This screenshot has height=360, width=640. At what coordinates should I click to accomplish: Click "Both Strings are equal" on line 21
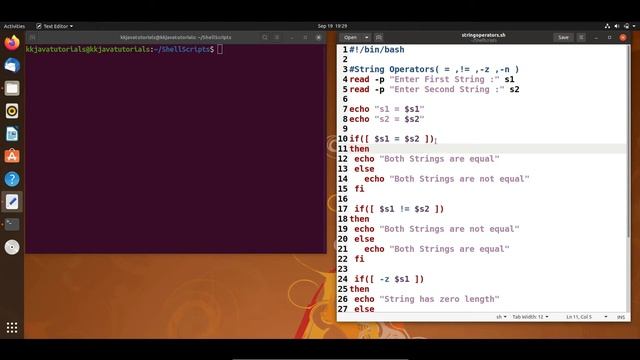pos(449,249)
